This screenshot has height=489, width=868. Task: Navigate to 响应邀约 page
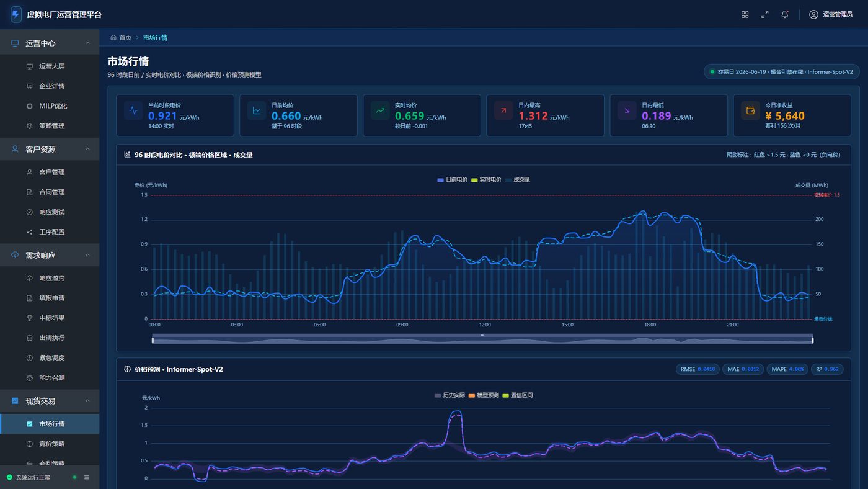point(50,278)
